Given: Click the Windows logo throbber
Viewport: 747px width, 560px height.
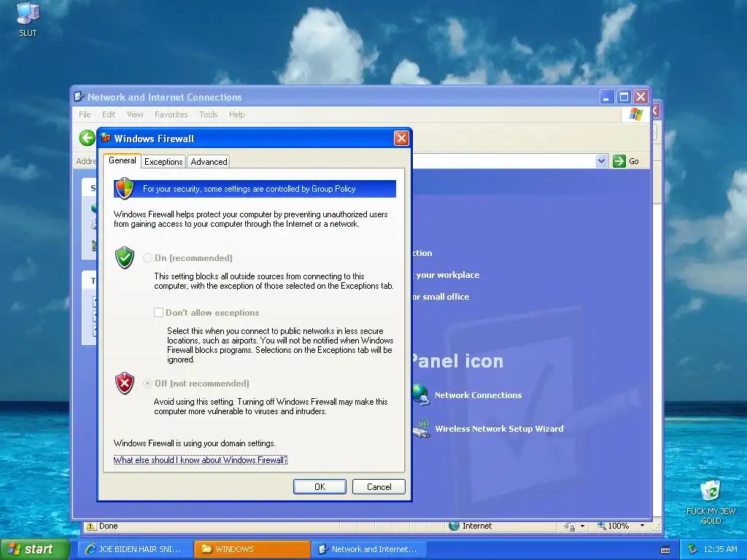Looking at the screenshot, I should [x=636, y=114].
